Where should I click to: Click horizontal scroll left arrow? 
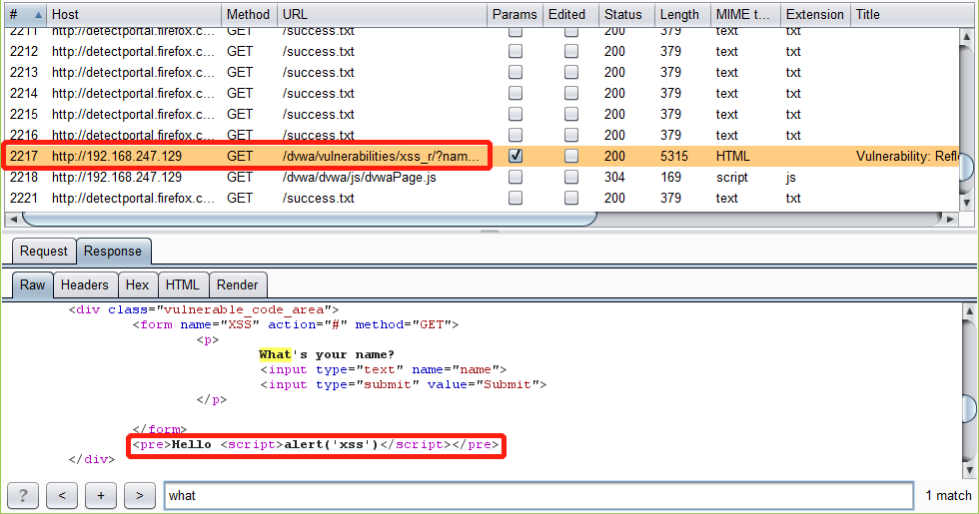click(14, 219)
